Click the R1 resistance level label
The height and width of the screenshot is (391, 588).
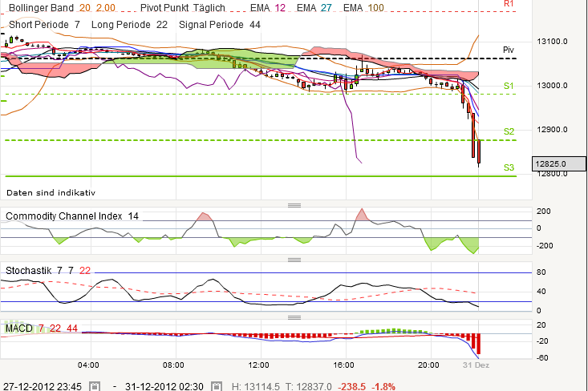(x=509, y=4)
